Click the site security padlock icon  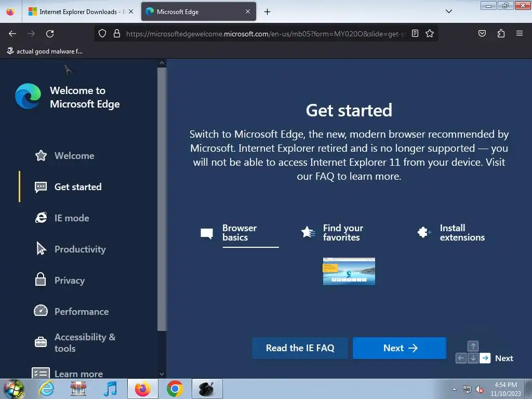(117, 33)
